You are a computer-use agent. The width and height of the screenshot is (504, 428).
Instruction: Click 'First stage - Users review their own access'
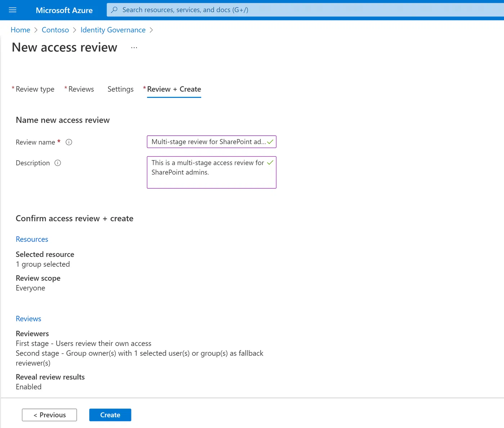tap(84, 343)
